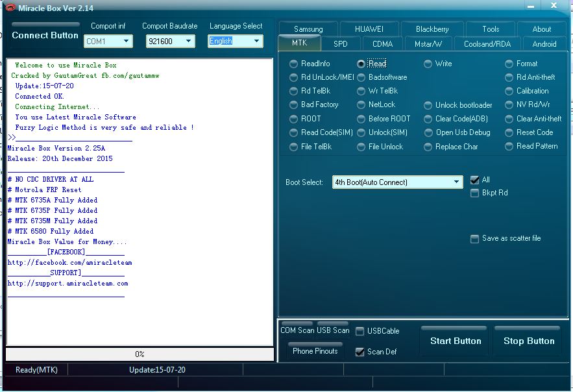The width and height of the screenshot is (573, 392).
Task: Select the SPD tab
Action: [340, 44]
